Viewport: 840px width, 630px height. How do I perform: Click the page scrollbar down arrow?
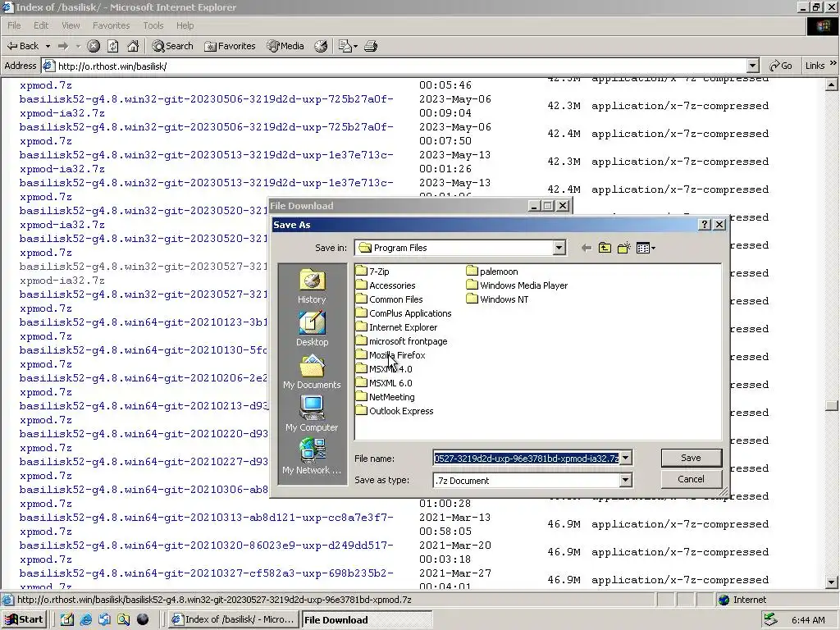(x=832, y=582)
